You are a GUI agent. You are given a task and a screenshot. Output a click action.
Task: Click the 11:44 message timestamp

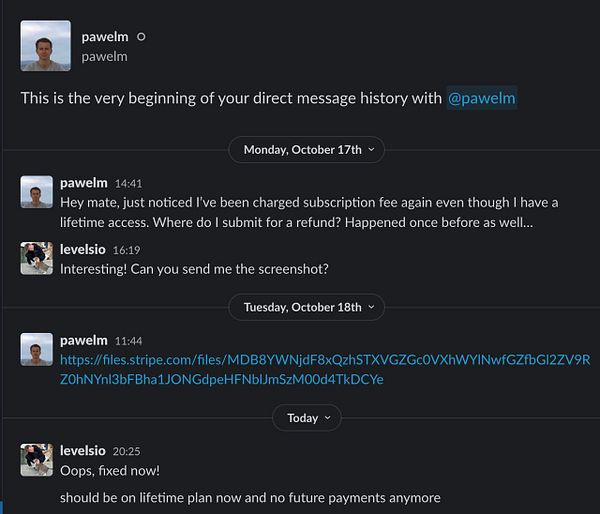tap(129, 342)
